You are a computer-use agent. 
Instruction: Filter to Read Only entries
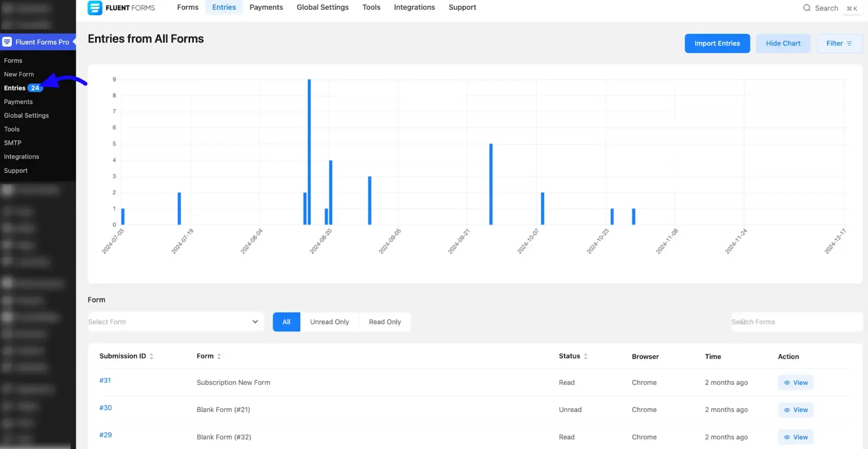coord(385,322)
